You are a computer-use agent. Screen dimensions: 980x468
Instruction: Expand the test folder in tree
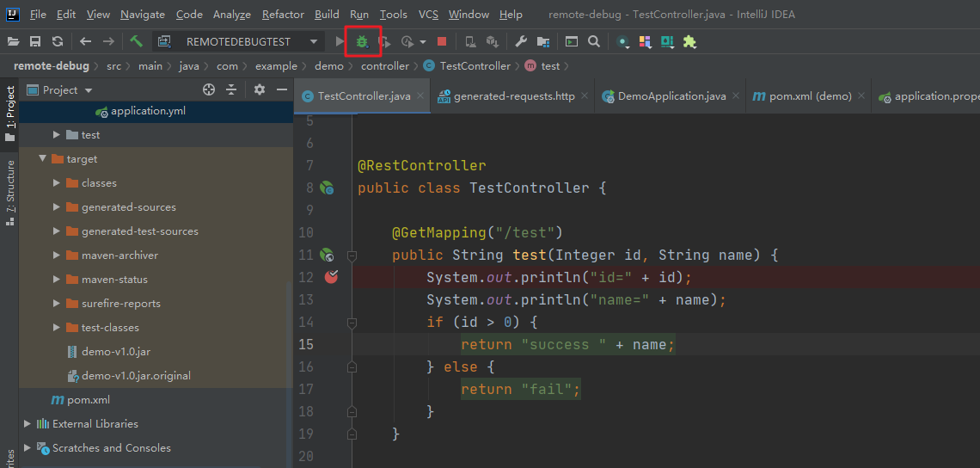click(x=57, y=134)
